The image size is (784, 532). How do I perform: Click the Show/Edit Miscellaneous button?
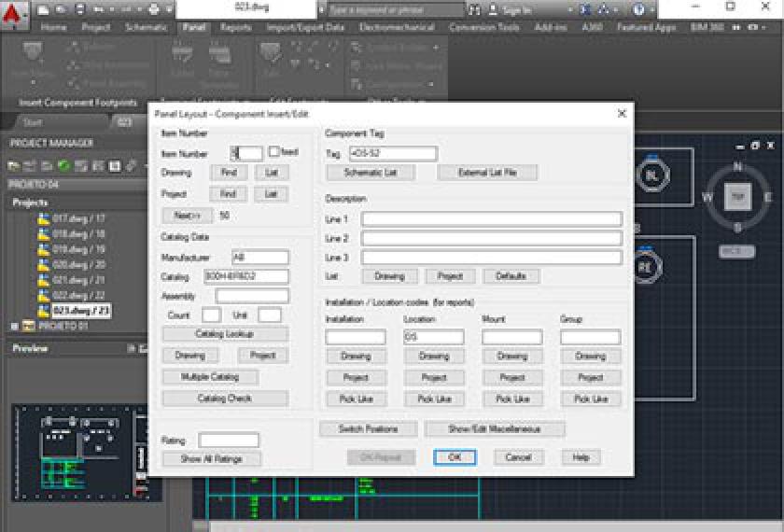coord(495,429)
